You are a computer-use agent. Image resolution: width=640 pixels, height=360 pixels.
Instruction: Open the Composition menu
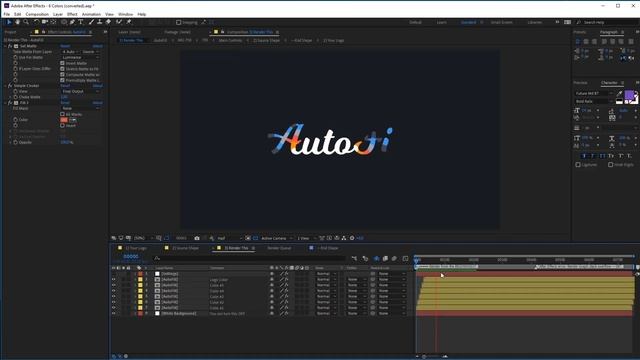(37, 14)
